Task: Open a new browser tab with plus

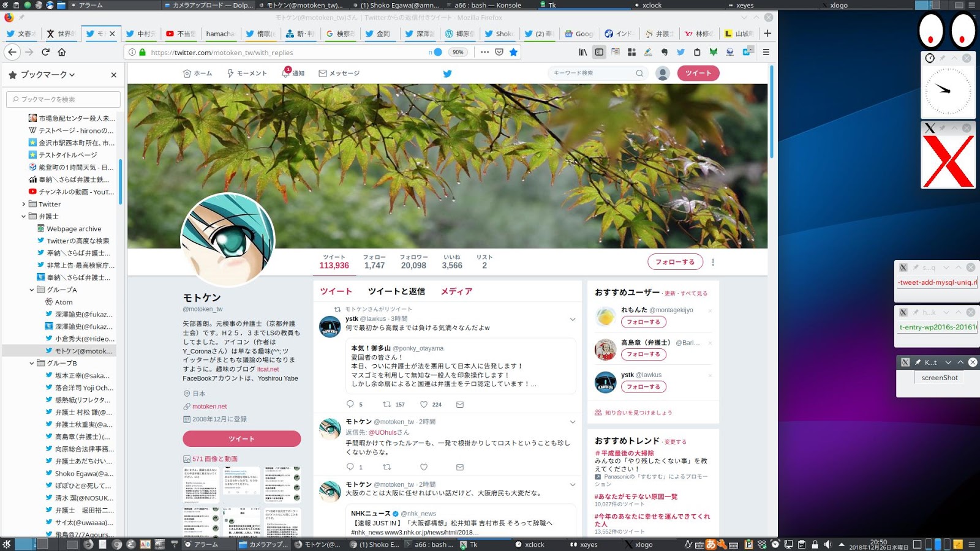Action: coord(767,33)
